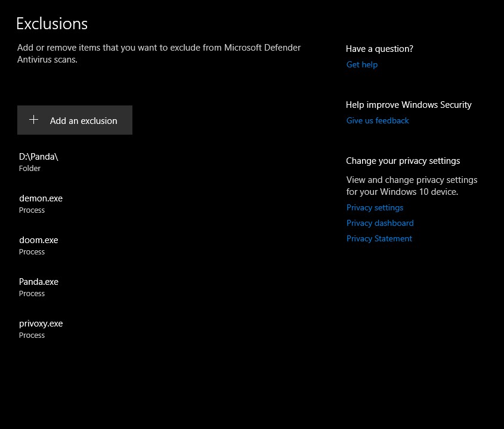The width and height of the screenshot is (504, 429).
Task: Click the plus icon for adding exclusion
Action: tap(34, 120)
